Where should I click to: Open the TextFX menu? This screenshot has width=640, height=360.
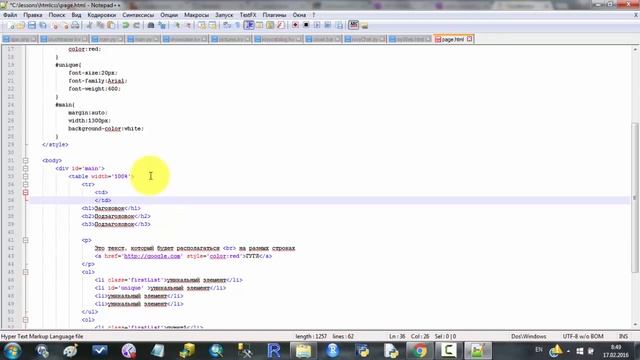(x=248, y=15)
